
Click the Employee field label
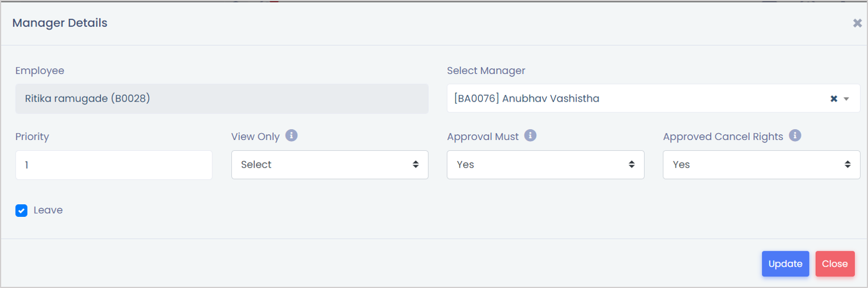click(40, 71)
